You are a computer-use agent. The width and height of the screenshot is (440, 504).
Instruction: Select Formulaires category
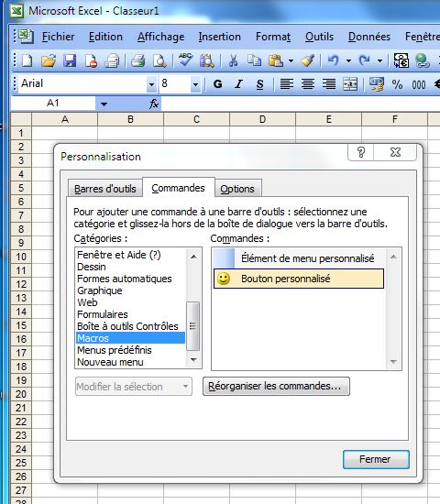pos(130,314)
